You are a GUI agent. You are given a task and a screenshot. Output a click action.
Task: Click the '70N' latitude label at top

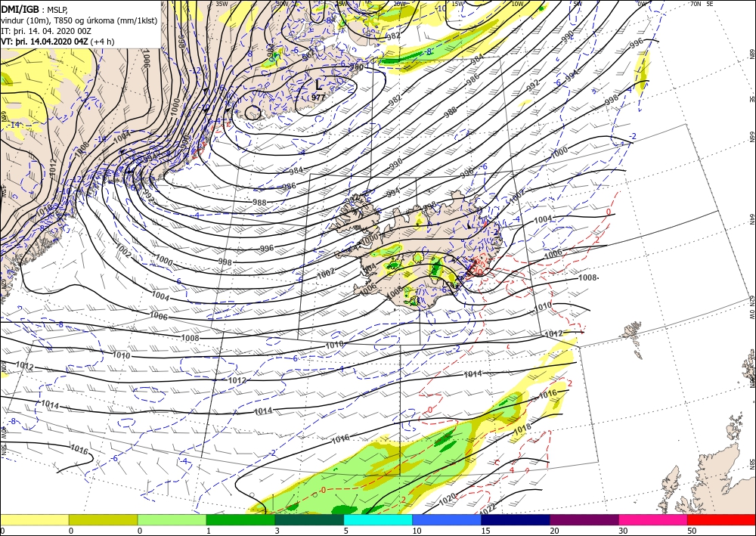(696, 3)
